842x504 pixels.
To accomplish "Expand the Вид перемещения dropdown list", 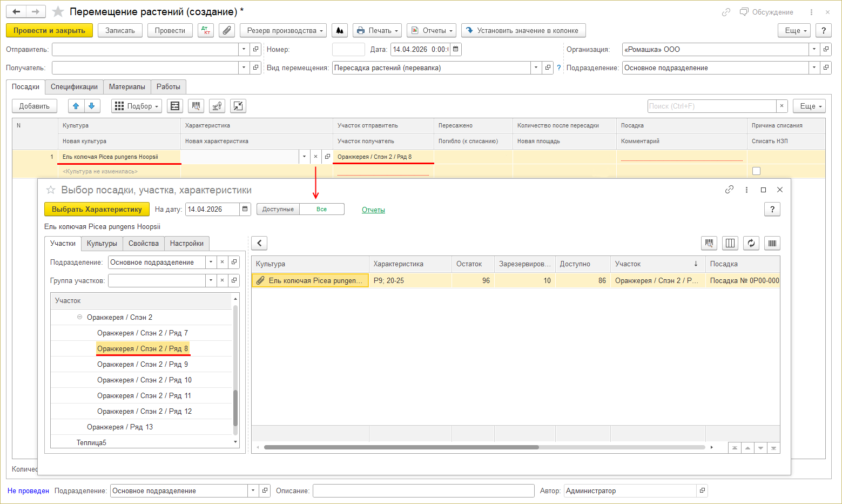I will pos(536,68).
